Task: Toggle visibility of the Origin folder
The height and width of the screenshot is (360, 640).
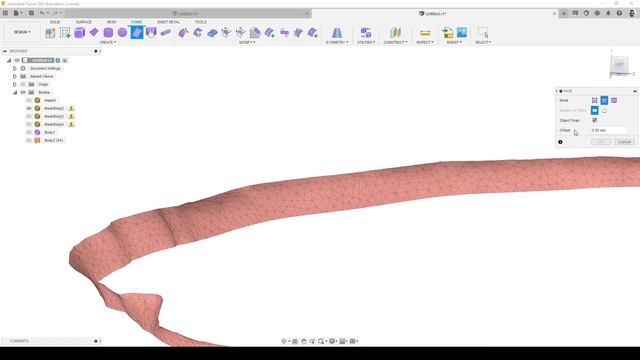Action: tap(23, 84)
